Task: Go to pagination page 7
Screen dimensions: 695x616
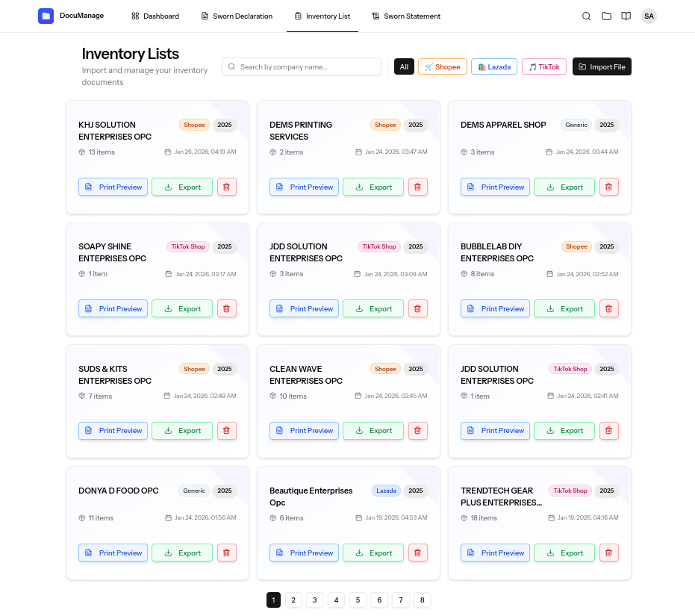Action: coord(401,600)
